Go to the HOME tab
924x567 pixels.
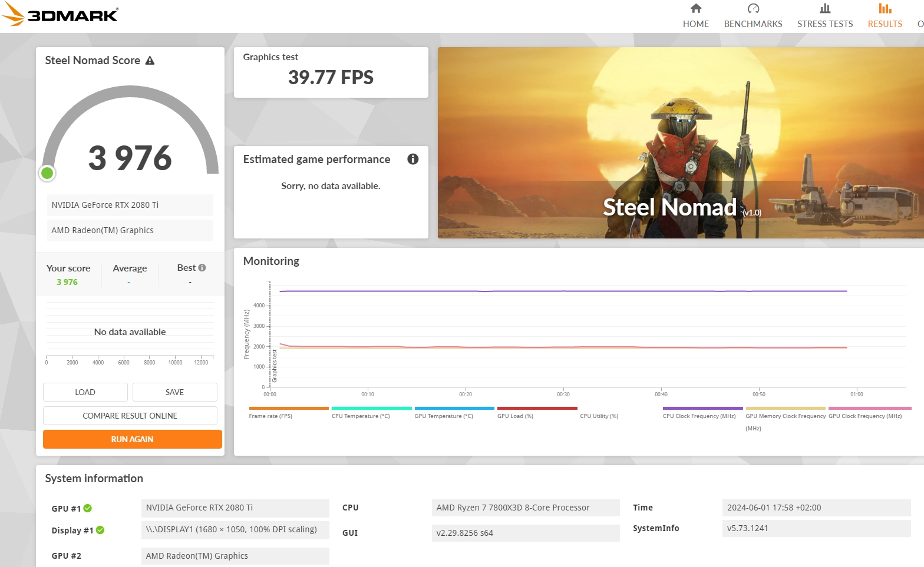(696, 24)
